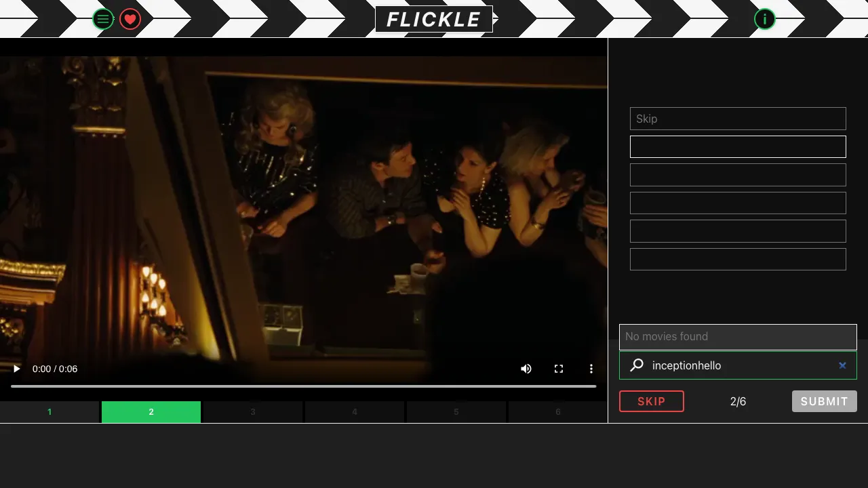The width and height of the screenshot is (868, 488).
Task: Click the 0:00 / 0:06 timestamp
Action: (x=55, y=369)
